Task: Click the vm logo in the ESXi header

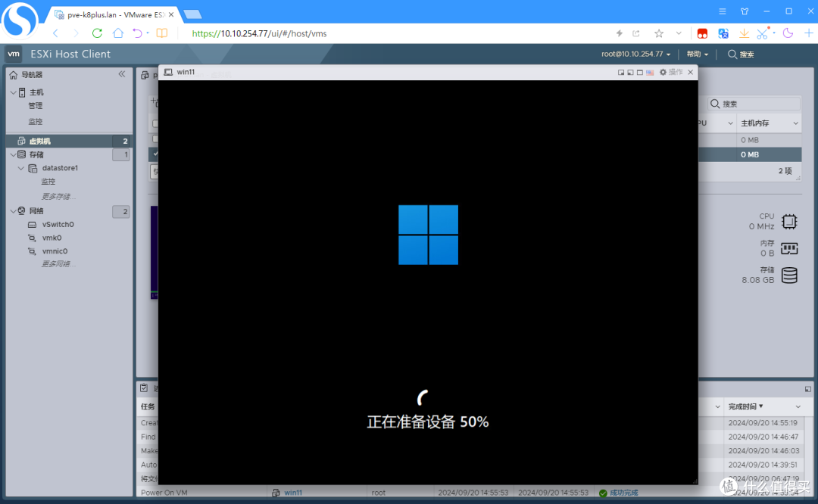Action: point(14,54)
